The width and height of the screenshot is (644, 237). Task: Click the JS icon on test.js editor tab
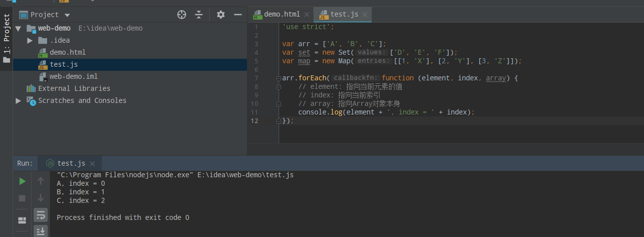pyautogui.click(x=324, y=15)
